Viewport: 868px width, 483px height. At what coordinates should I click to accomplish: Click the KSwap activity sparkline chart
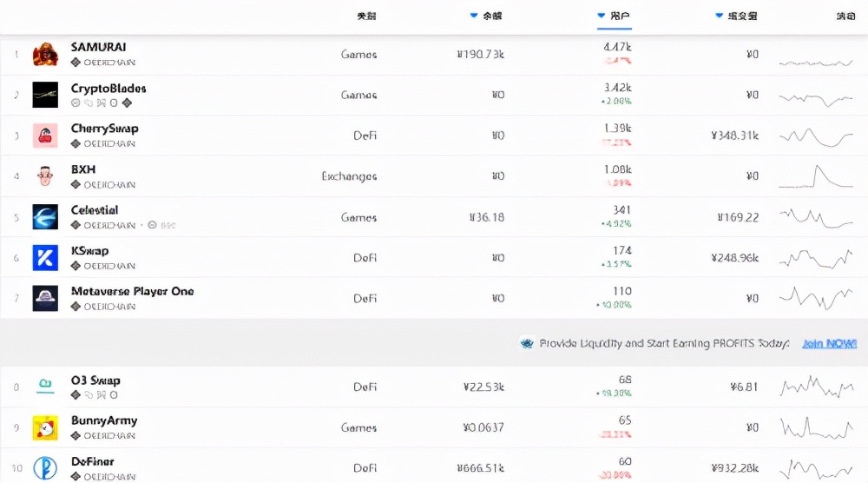pos(816,259)
